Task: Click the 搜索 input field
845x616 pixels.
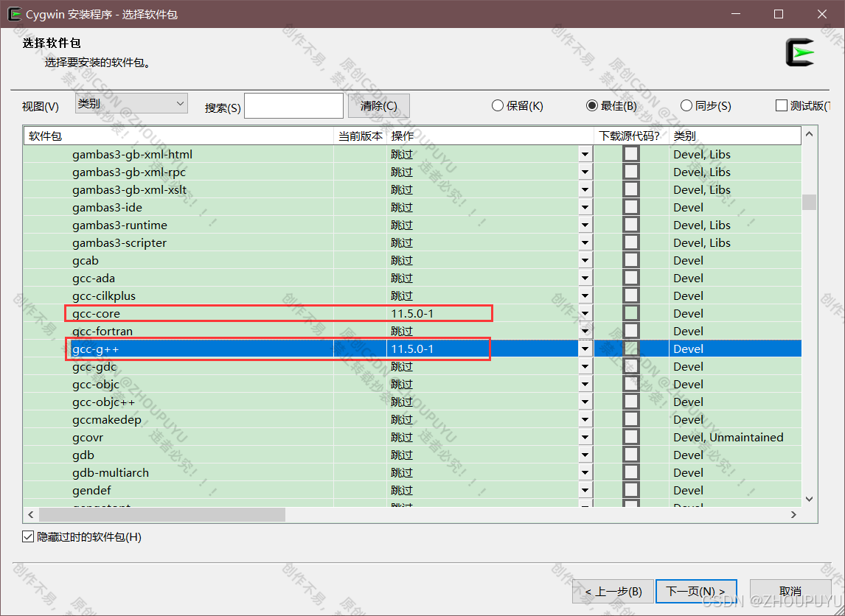Action: [293, 105]
